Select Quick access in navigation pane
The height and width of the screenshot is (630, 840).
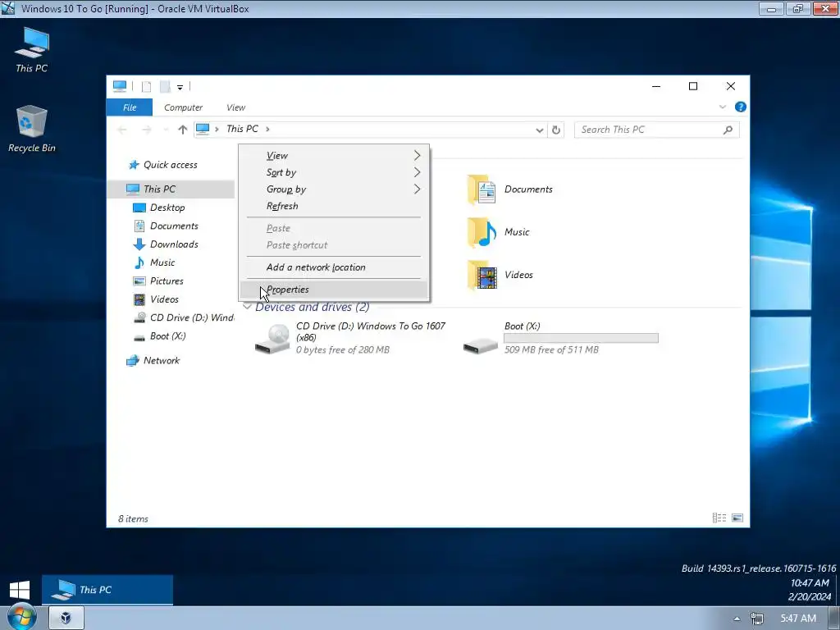171,164
